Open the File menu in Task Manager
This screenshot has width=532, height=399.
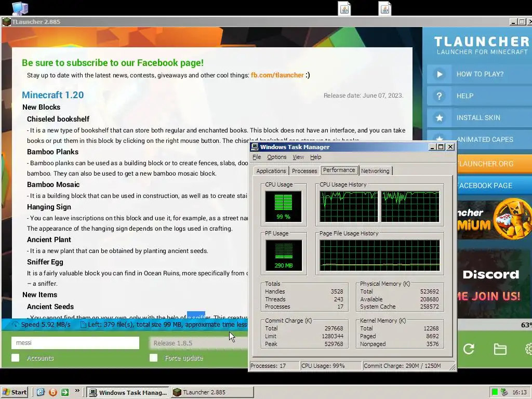257,157
